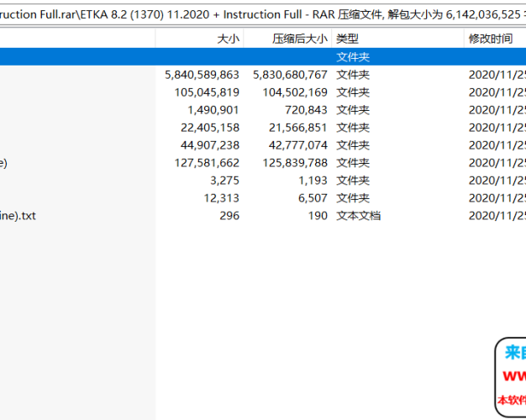Viewport: 526px width, 420px height.
Task: Click the size value 5,840,589,863
Action: click(202, 75)
